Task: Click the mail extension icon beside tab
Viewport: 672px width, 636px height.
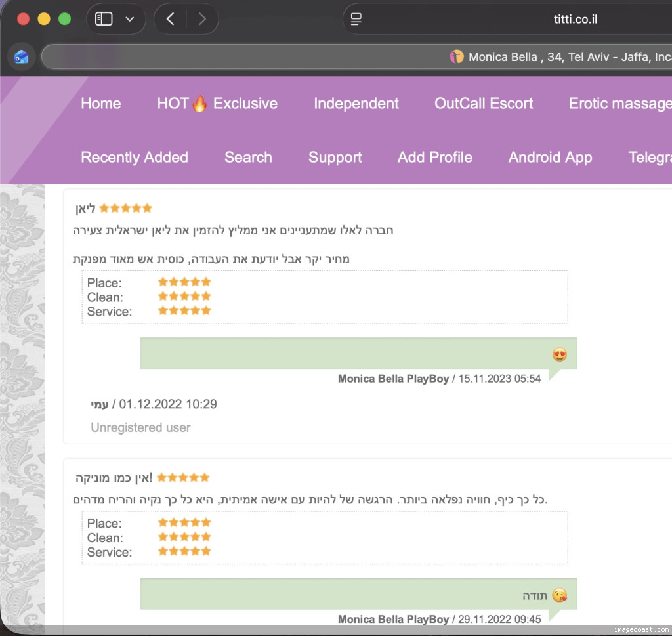Action: pos(22,57)
